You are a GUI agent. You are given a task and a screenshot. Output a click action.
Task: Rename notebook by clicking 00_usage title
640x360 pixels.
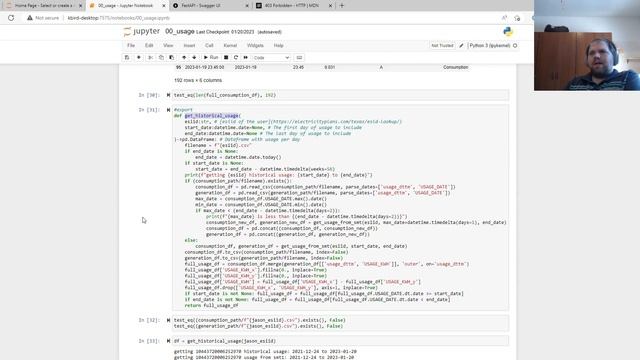[x=180, y=31]
